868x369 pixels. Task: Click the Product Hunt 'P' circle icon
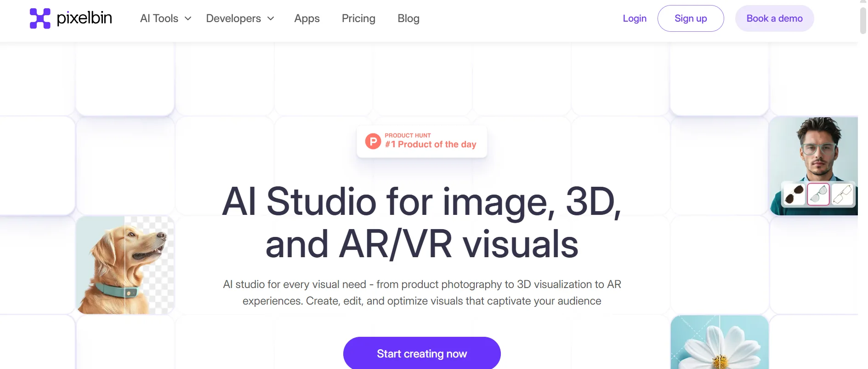pos(373,141)
